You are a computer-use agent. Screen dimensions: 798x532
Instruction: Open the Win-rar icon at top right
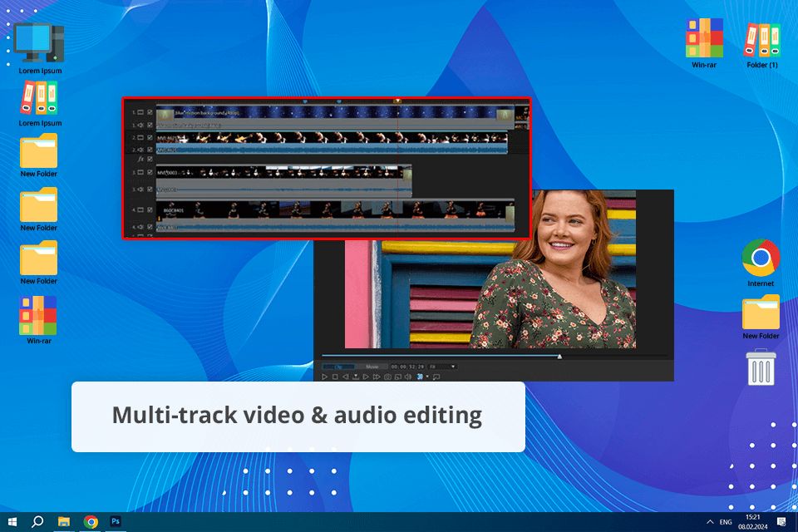tap(704, 43)
